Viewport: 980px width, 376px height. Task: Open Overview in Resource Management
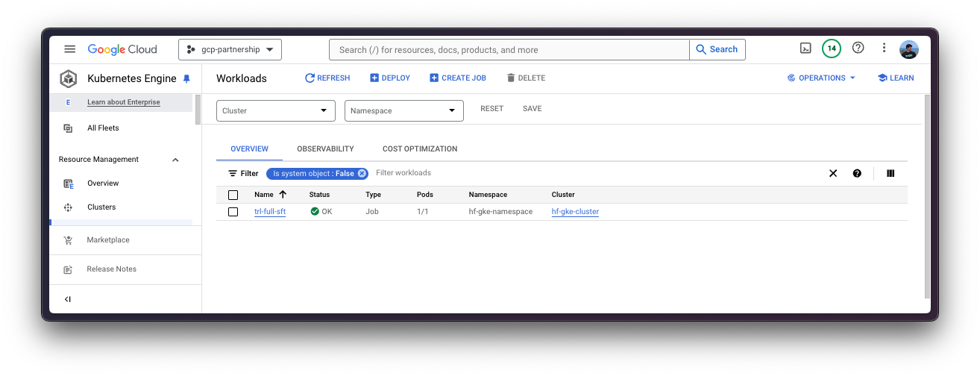(x=103, y=184)
